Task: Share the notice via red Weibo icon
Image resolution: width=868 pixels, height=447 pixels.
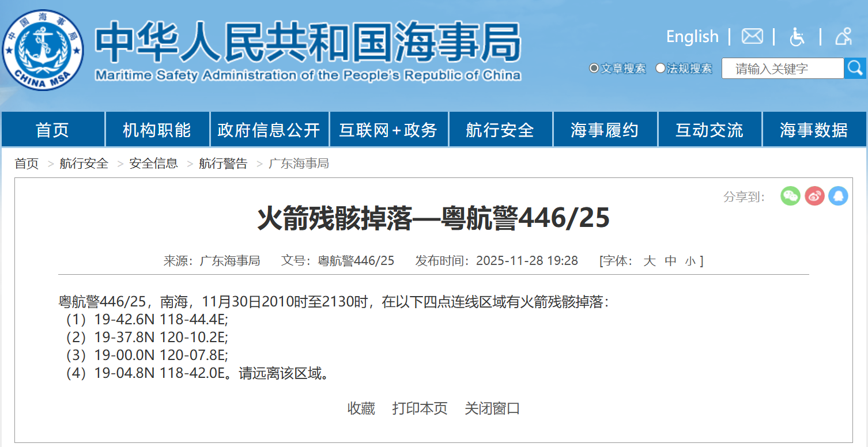Action: pos(814,196)
